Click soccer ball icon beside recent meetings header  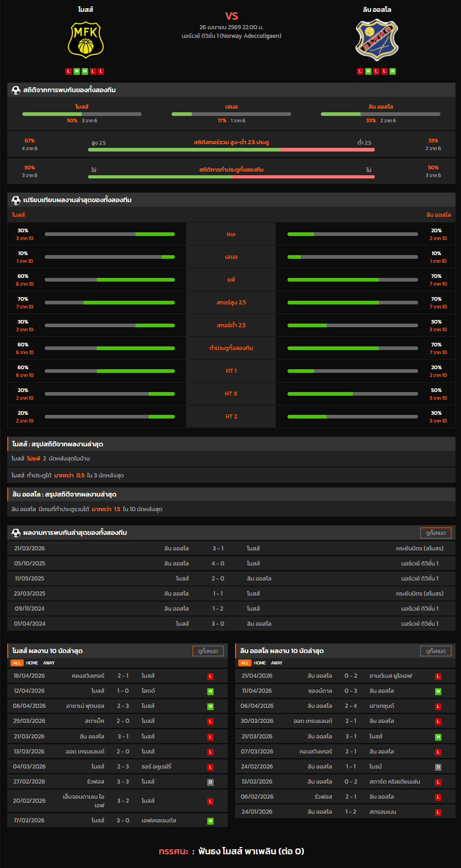tap(16, 533)
